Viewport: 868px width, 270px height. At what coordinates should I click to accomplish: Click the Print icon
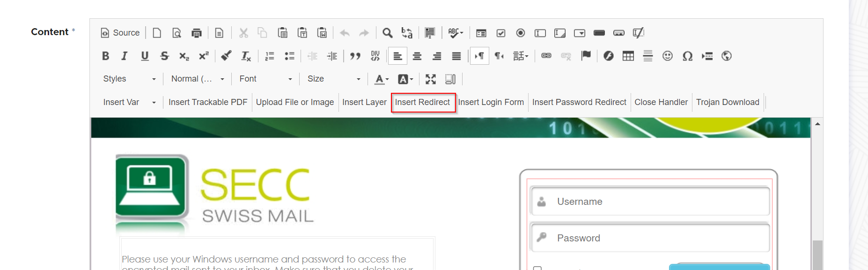(197, 33)
